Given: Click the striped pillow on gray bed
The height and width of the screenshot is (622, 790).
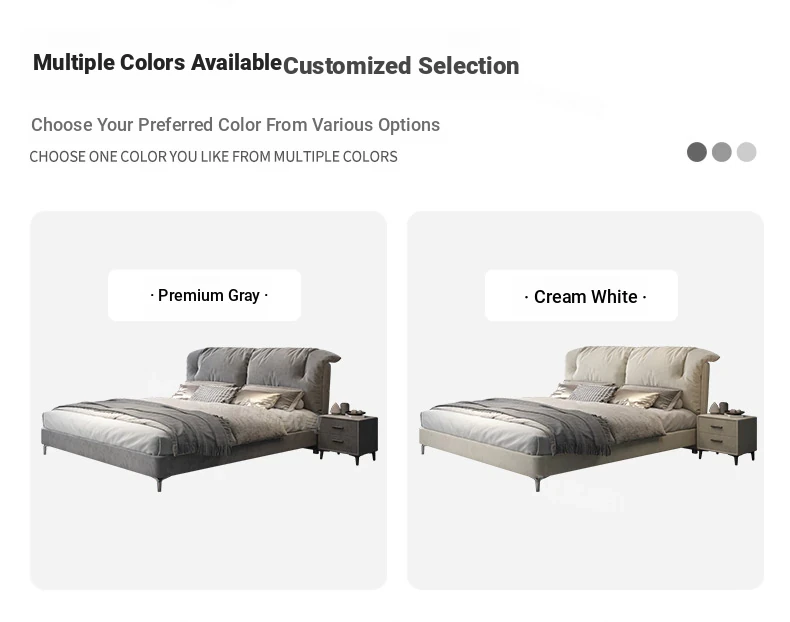Looking at the screenshot, I should (x=214, y=393).
